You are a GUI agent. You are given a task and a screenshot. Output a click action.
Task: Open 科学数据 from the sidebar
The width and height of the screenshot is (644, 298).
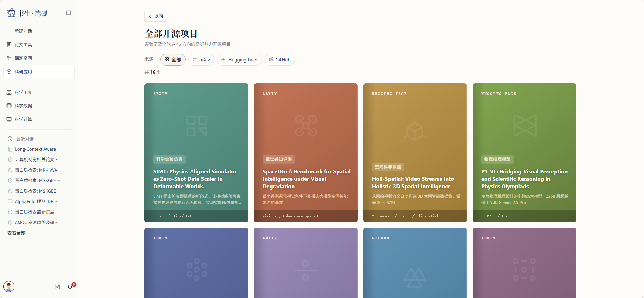[39, 106]
